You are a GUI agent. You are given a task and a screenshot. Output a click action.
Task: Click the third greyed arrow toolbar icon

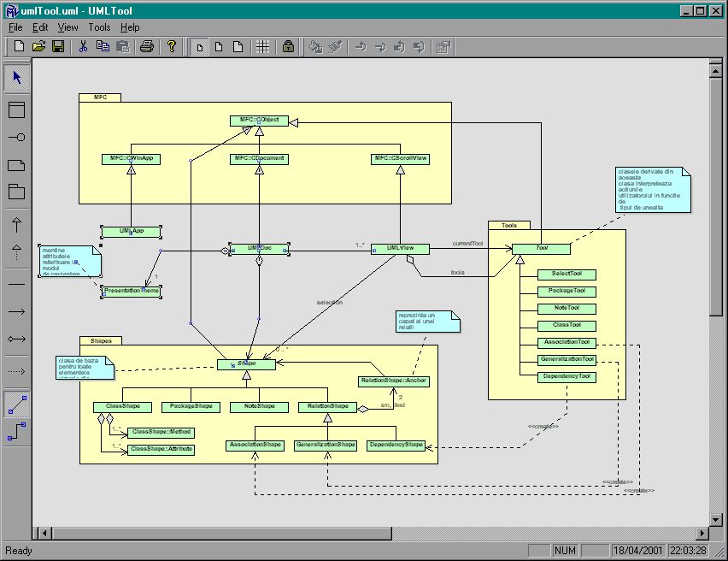(x=399, y=47)
